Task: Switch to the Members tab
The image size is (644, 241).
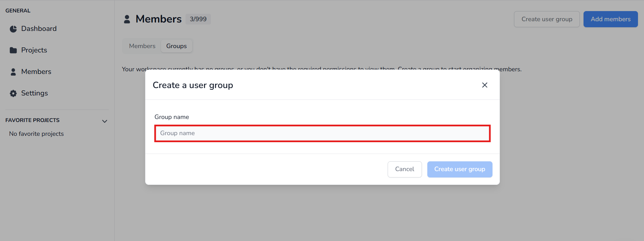Action: click(142, 46)
